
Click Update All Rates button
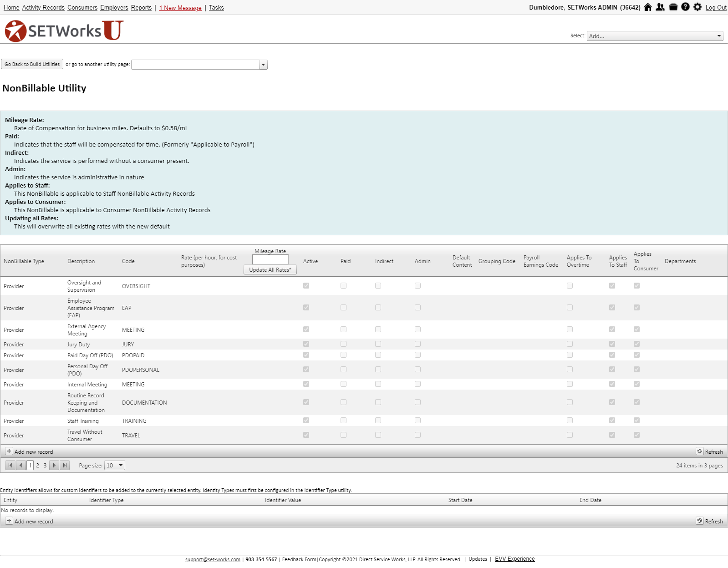click(x=270, y=269)
